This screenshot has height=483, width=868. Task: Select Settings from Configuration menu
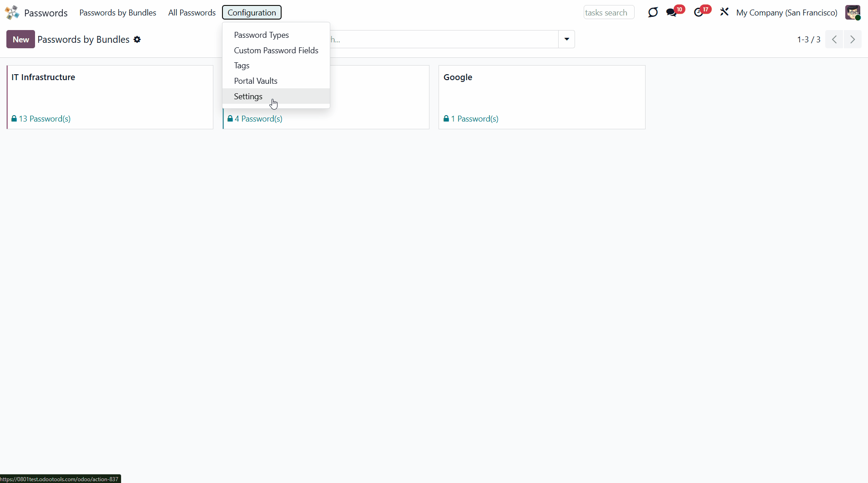(x=248, y=97)
